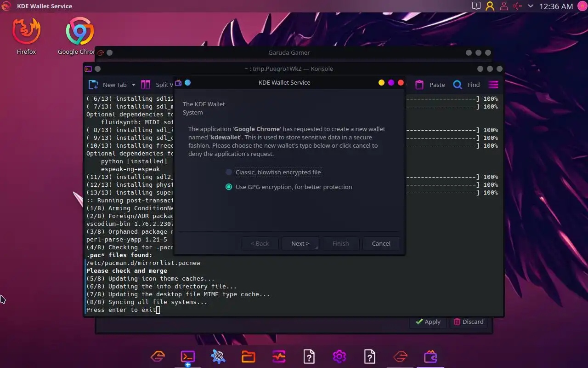The width and height of the screenshot is (588, 368).
Task: Click the pink user icon in system tray
Action: pyautogui.click(x=504, y=6)
